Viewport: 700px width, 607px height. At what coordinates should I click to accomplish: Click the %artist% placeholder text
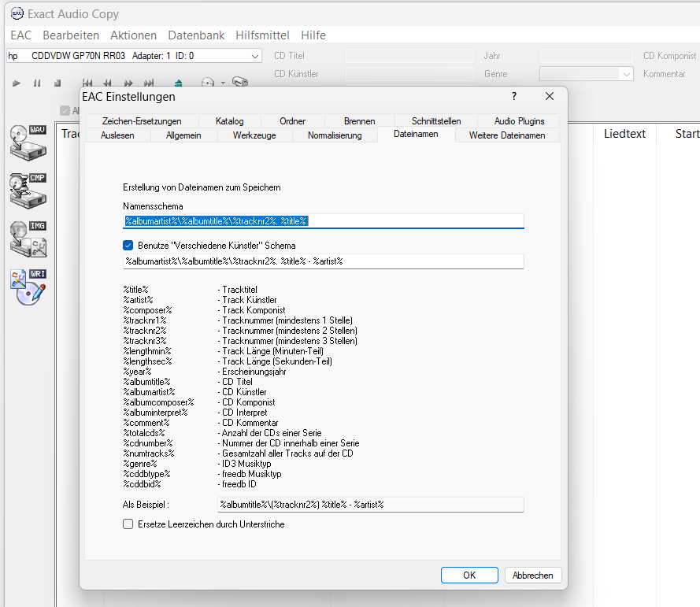click(x=139, y=300)
